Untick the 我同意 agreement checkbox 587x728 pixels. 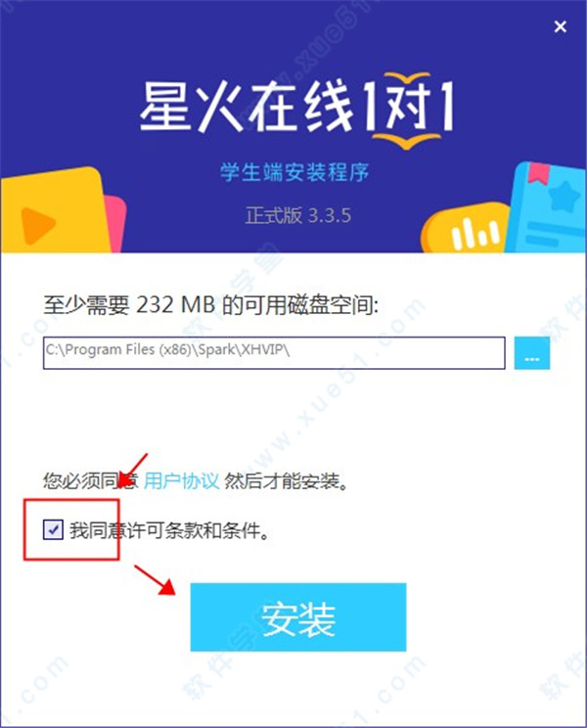(x=53, y=529)
